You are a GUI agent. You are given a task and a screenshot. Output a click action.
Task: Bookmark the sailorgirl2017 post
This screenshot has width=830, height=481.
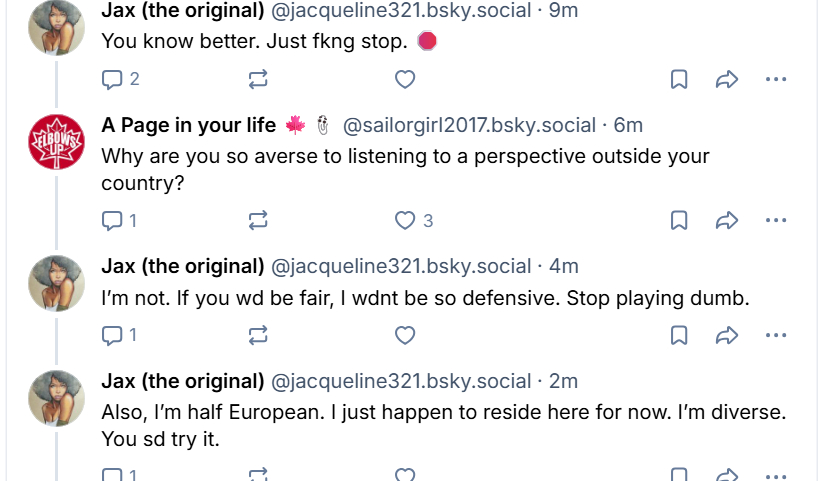[679, 220]
